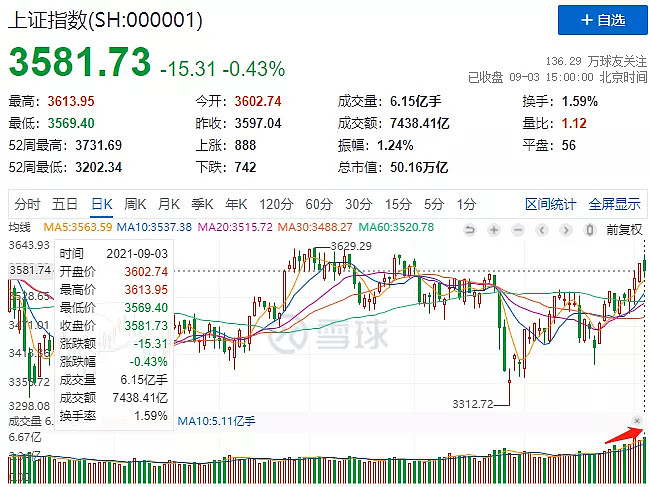Viewport: 650px width, 487px height.
Task: Switch to the 30分 chart tab
Action: tap(359, 204)
